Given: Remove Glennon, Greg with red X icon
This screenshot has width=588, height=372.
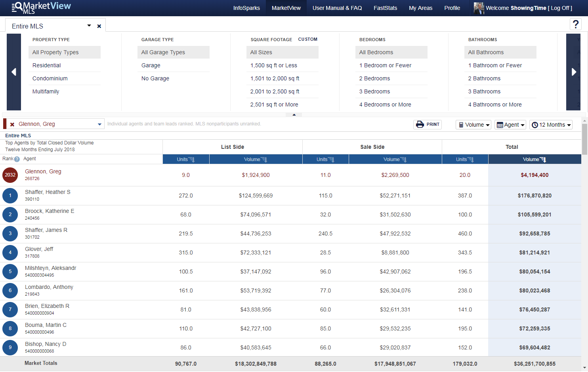Looking at the screenshot, I should click(x=12, y=124).
